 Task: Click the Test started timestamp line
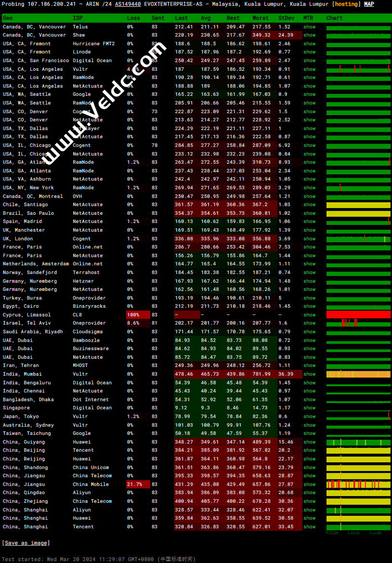tap(99, 559)
